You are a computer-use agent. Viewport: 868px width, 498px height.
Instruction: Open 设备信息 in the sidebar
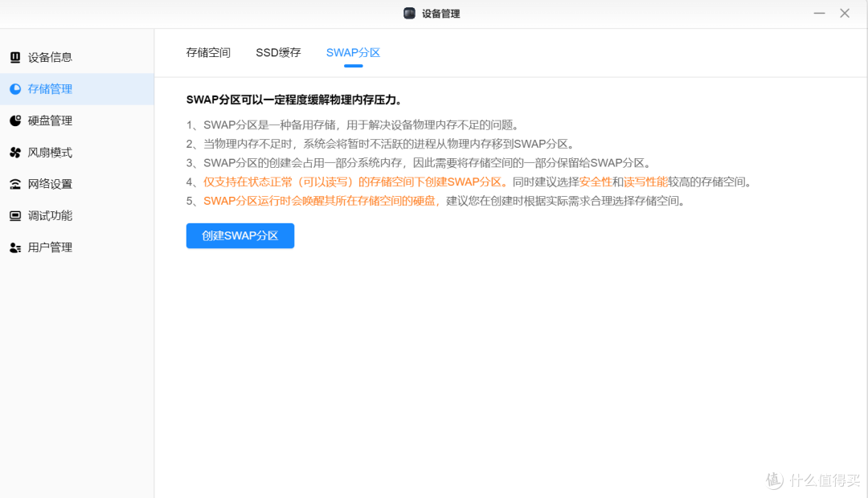coord(77,57)
